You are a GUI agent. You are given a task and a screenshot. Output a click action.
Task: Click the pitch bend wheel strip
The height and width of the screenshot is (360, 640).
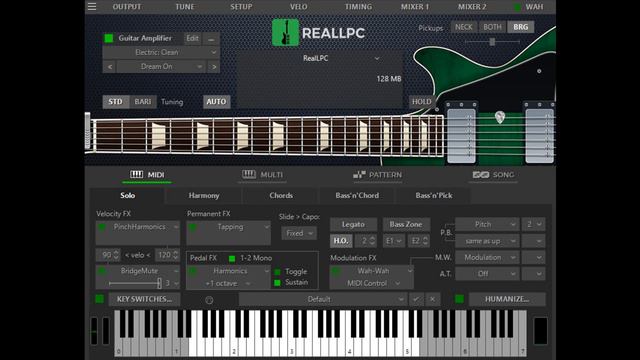point(94,331)
